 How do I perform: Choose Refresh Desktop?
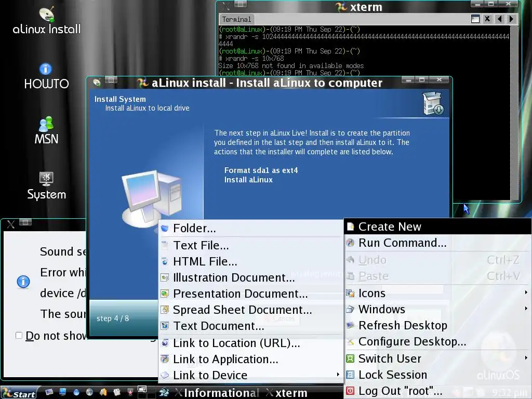tap(437, 325)
